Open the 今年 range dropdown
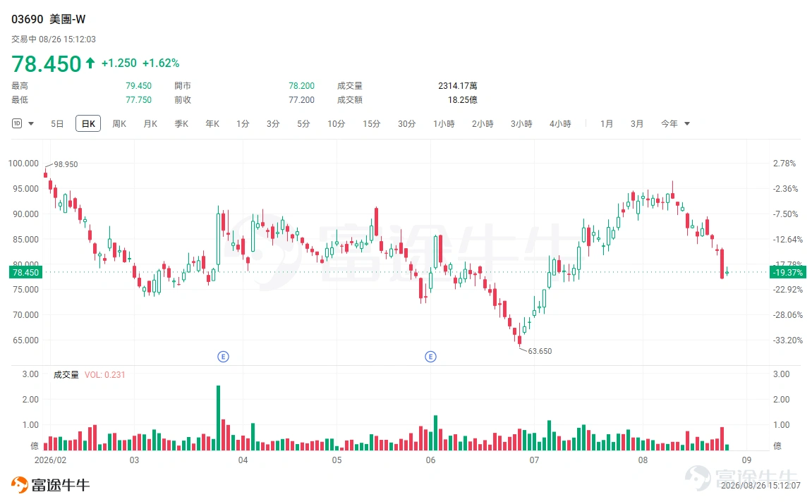Screen dimensions: 812x504 [x=675, y=123]
